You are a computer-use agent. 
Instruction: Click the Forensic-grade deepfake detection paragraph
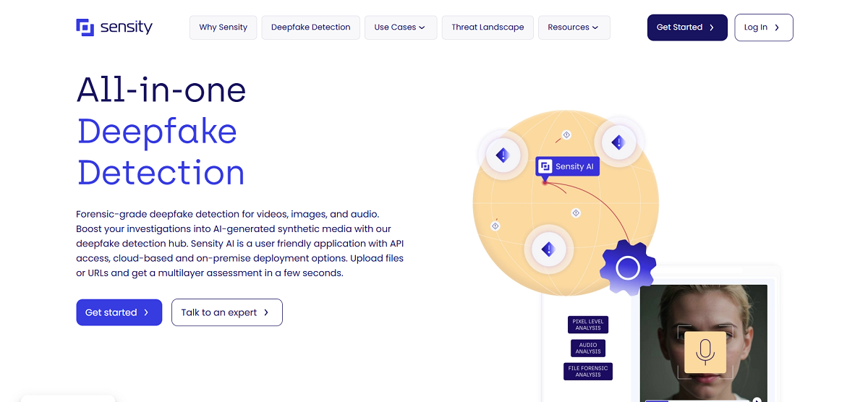(240, 244)
